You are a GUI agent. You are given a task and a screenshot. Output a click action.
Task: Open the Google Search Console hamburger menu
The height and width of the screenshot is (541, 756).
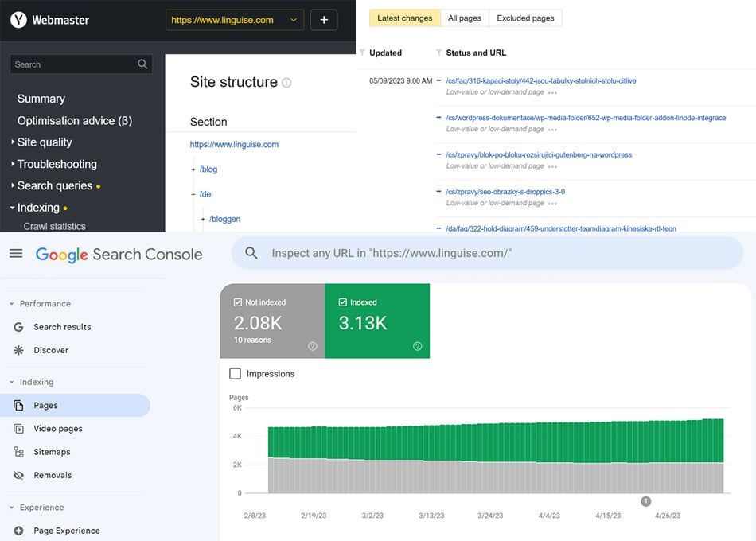(16, 254)
